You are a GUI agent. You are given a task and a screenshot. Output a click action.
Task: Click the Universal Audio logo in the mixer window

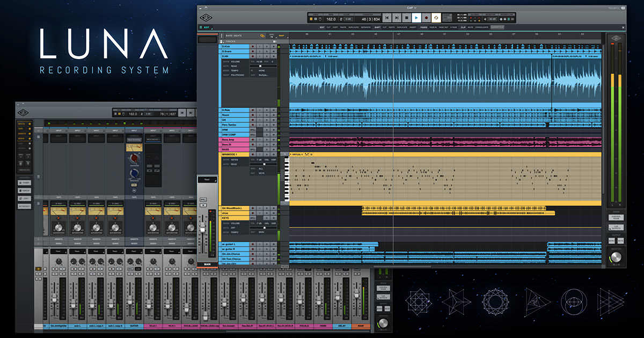click(x=23, y=113)
